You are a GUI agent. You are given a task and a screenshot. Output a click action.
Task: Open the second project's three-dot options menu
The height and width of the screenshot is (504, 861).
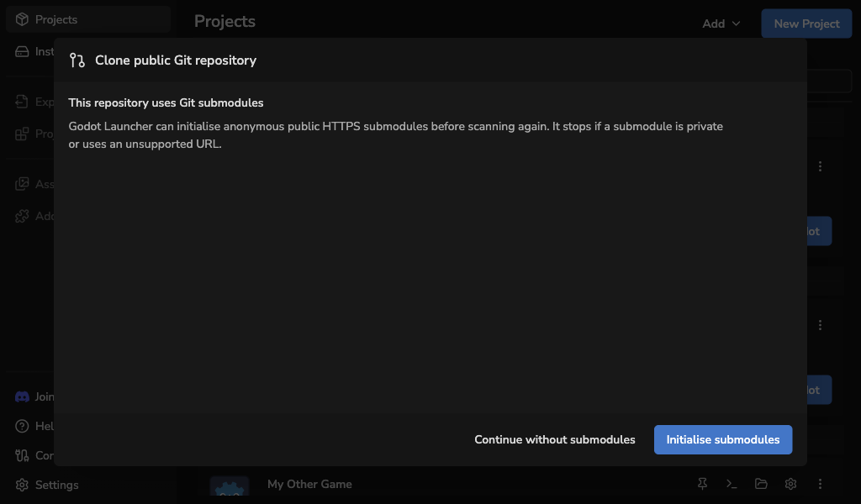pyautogui.click(x=820, y=325)
